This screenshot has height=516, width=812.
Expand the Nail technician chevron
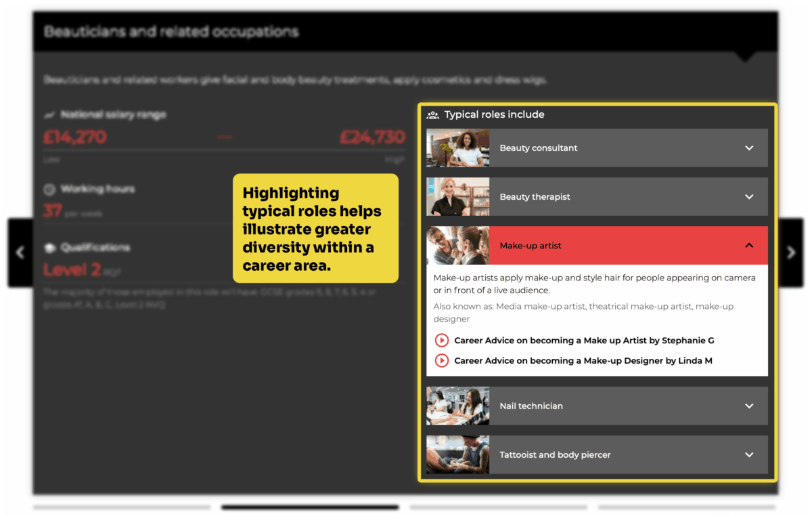click(749, 406)
